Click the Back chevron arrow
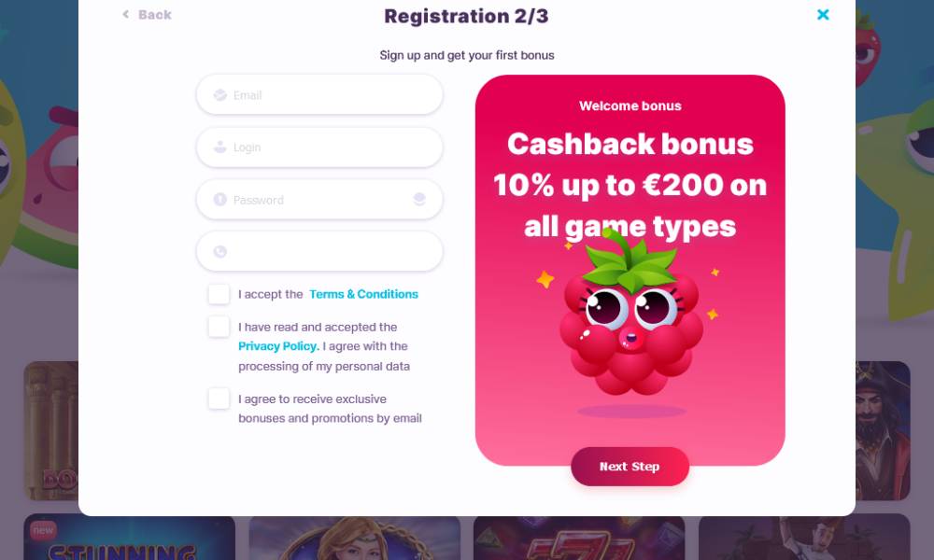The width and height of the screenshot is (934, 560). [x=126, y=14]
